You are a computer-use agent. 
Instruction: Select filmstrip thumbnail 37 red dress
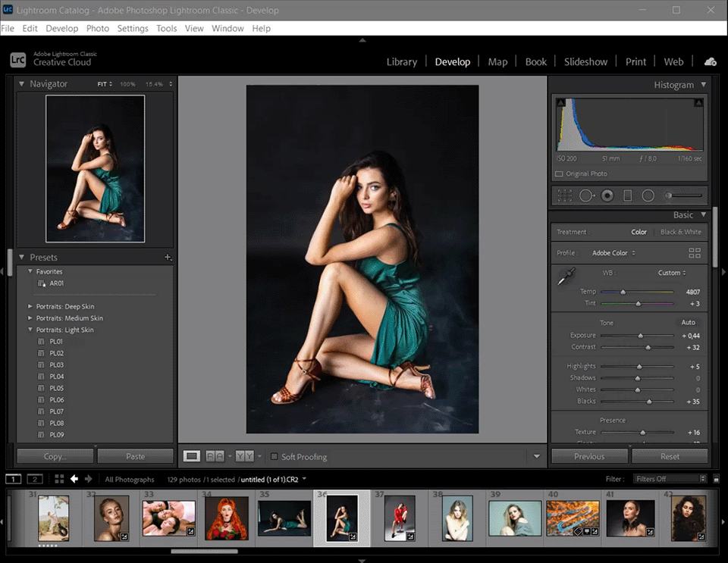(x=400, y=518)
